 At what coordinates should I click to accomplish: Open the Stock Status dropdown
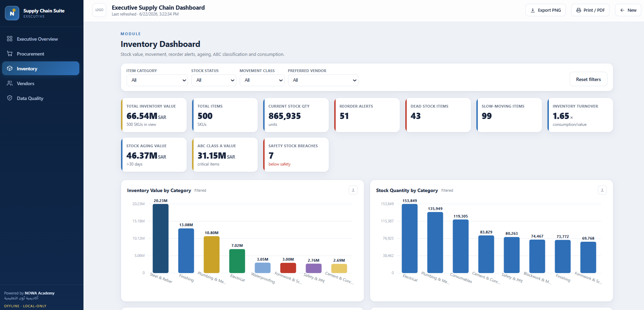[214, 80]
